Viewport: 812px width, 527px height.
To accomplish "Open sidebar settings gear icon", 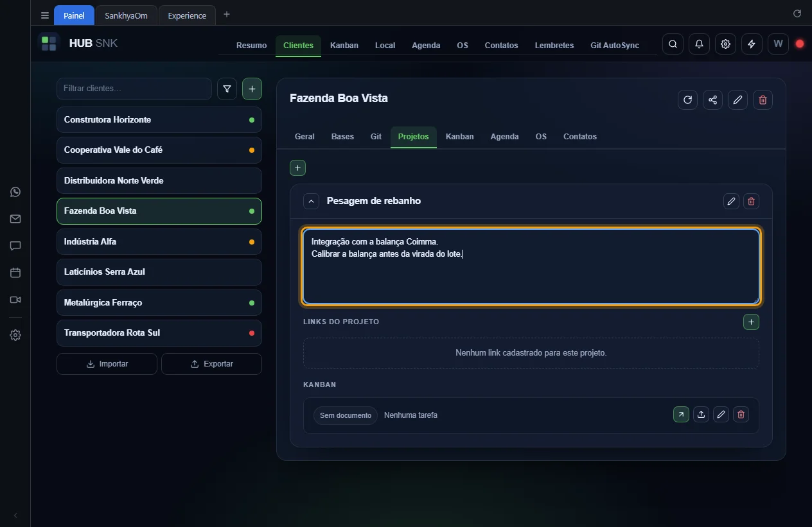I will (15, 335).
